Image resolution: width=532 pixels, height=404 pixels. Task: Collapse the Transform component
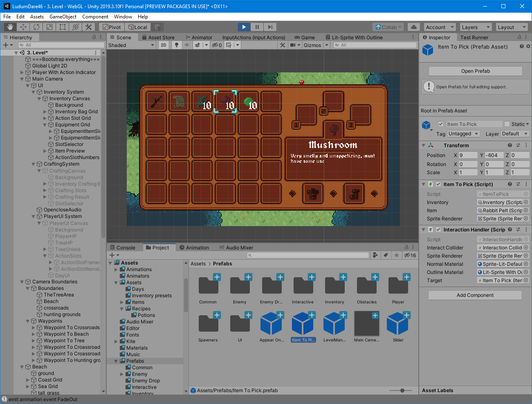[x=424, y=145]
